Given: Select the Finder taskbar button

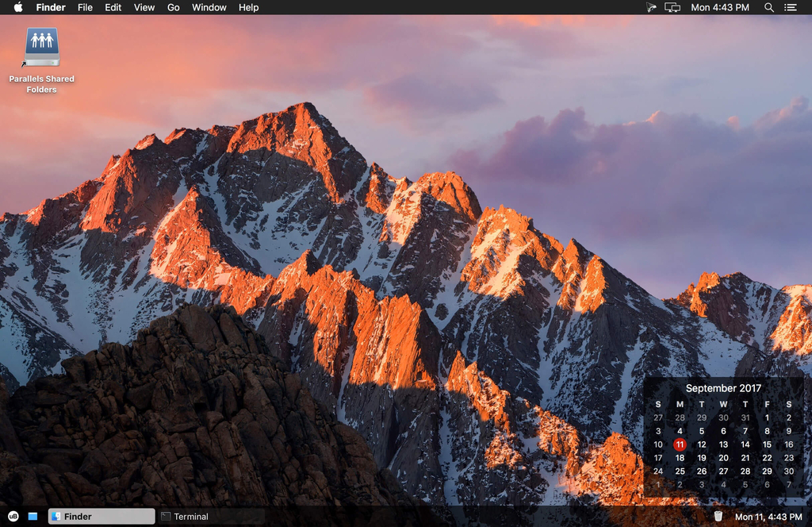Looking at the screenshot, I should pyautogui.click(x=101, y=516).
